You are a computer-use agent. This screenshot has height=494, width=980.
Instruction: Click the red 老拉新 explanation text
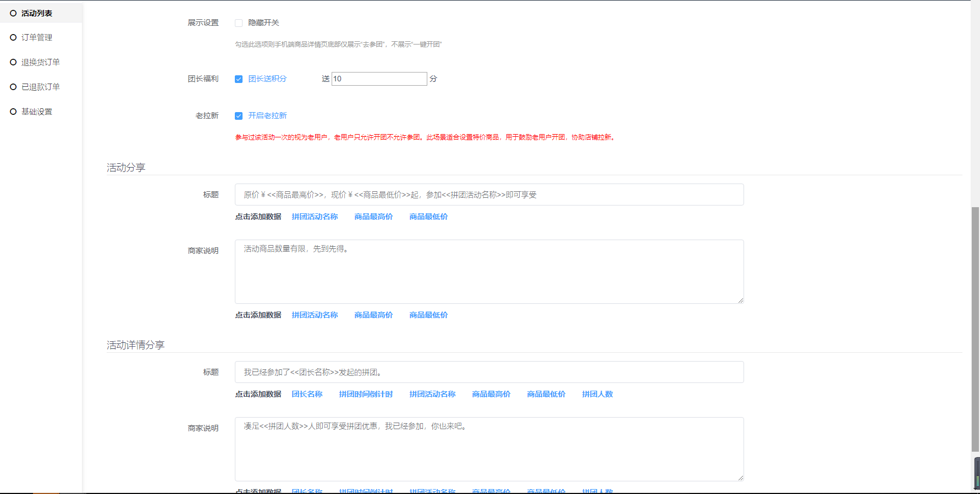point(426,137)
